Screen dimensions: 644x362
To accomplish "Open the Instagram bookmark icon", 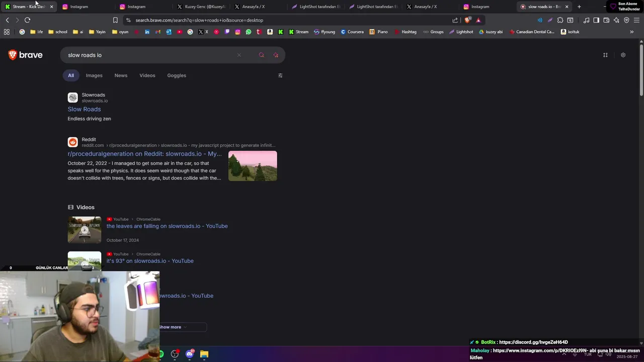I will pyautogui.click(x=237, y=32).
